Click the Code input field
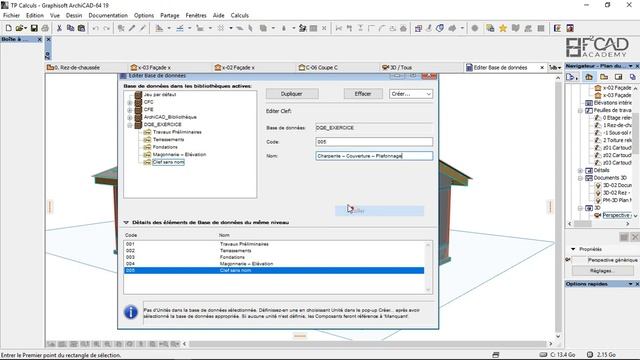Screen dimensions: 640x360 [374, 142]
